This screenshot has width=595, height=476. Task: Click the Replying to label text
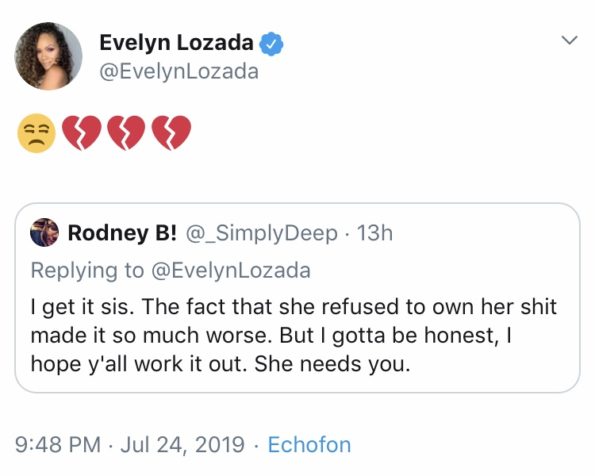click(87, 271)
